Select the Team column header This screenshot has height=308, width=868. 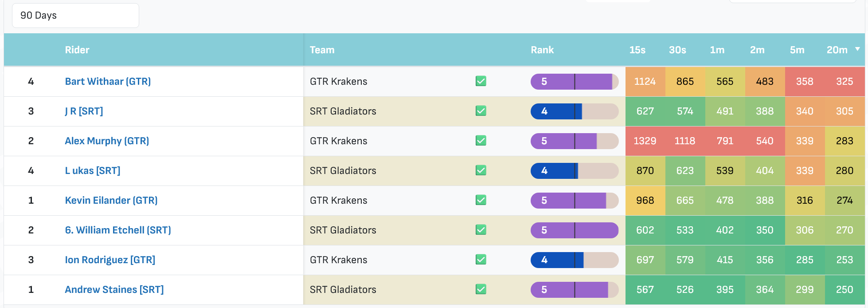(322, 50)
